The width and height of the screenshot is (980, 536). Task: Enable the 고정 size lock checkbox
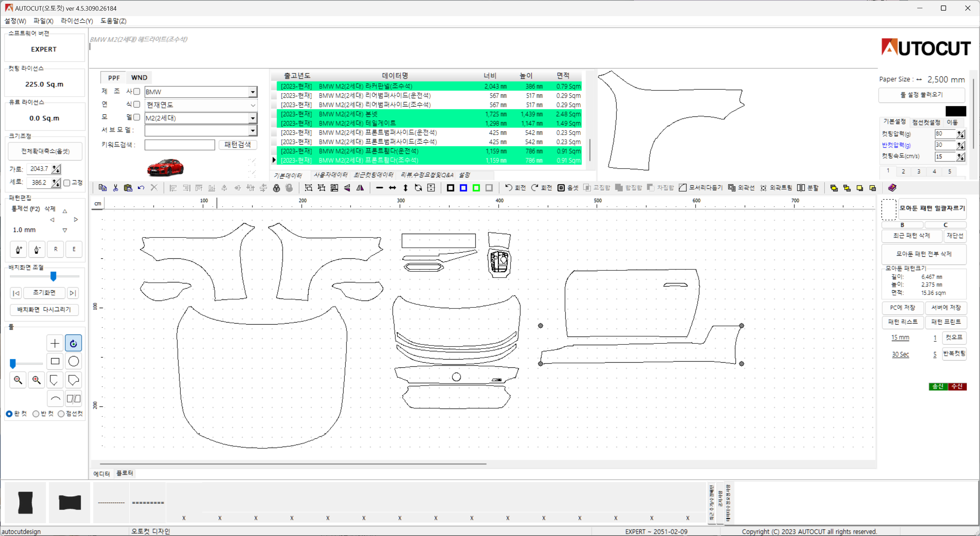click(67, 183)
